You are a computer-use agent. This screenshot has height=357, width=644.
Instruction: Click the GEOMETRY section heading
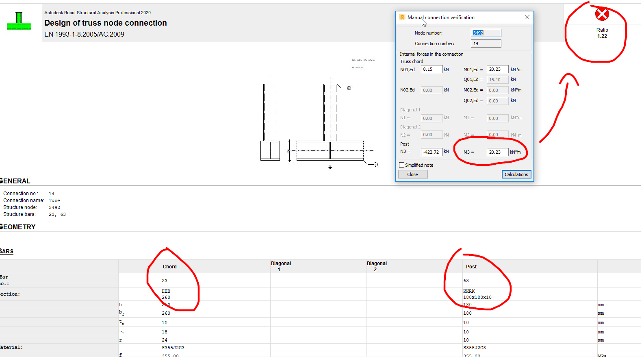click(17, 227)
